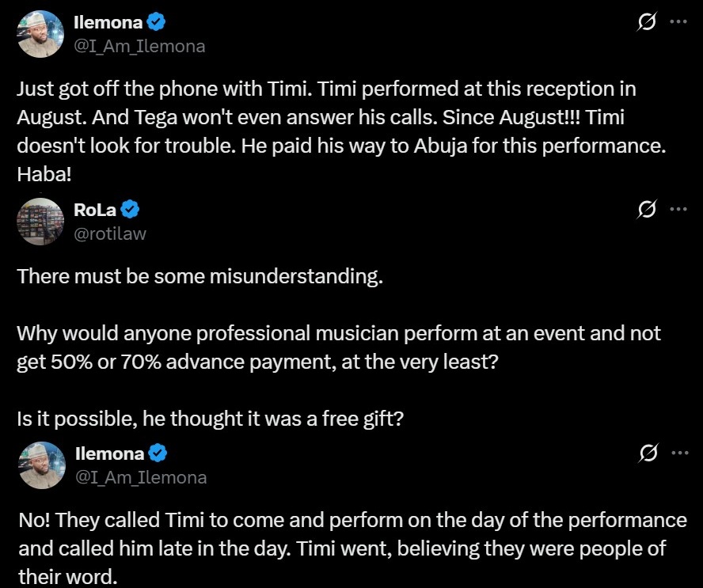Open the more options menu on RoLa's tweet

pos(678,209)
